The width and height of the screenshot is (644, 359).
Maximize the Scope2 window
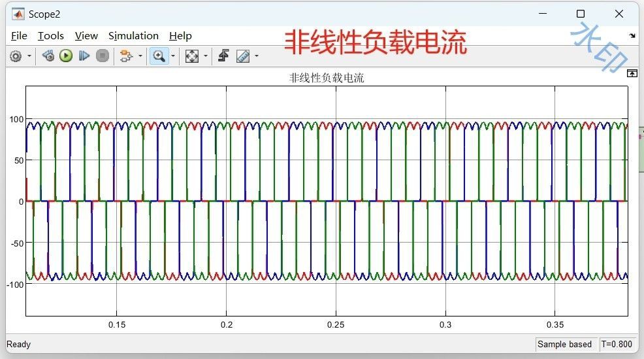(x=581, y=14)
